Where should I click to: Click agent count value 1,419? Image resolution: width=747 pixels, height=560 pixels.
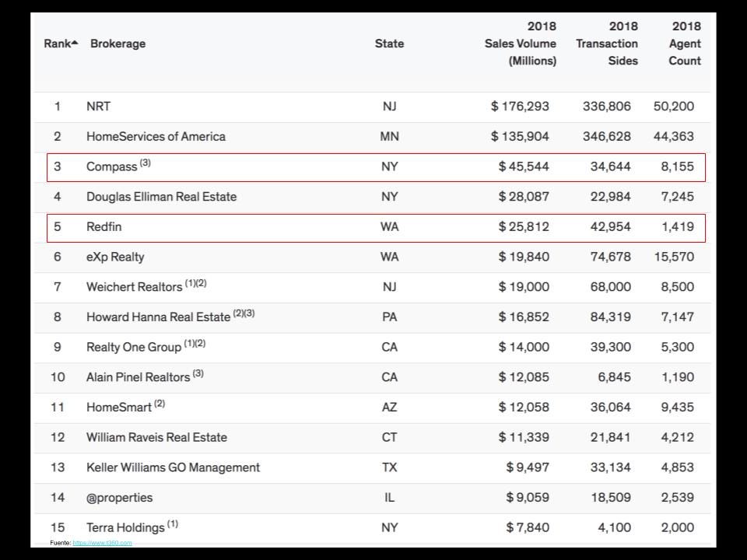click(x=678, y=226)
